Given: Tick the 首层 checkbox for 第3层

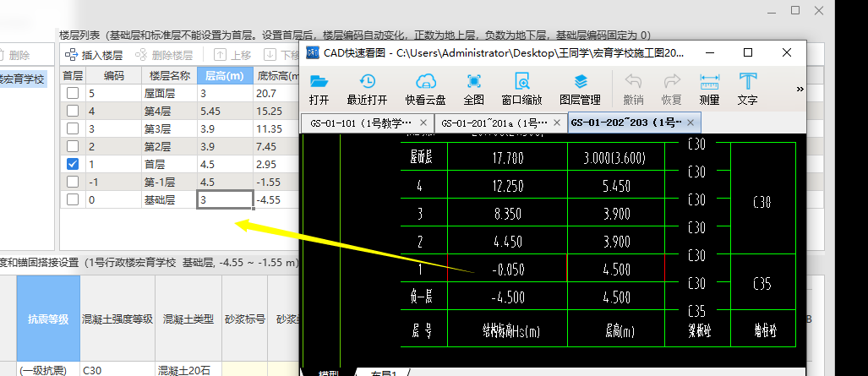Looking at the screenshot, I should [73, 128].
